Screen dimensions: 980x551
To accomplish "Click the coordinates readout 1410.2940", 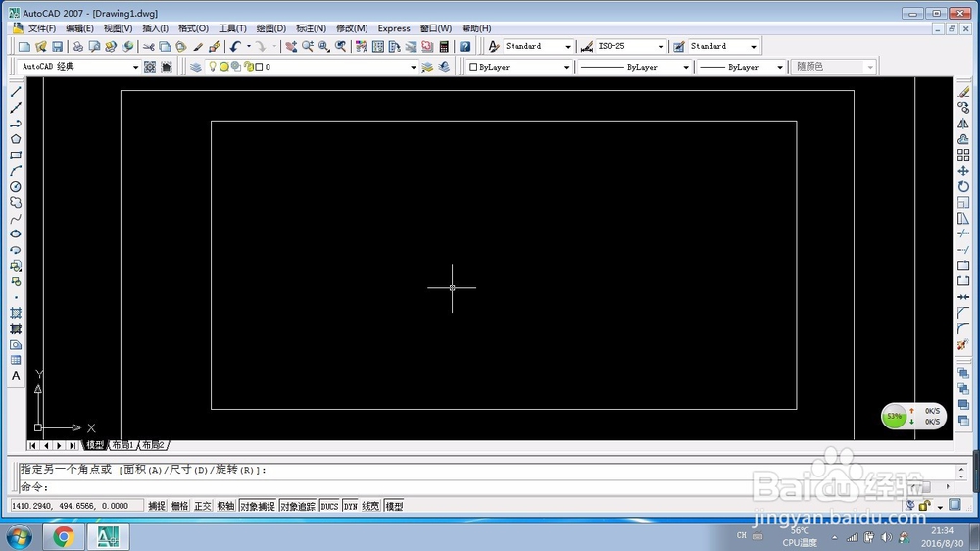I will tap(76, 506).
